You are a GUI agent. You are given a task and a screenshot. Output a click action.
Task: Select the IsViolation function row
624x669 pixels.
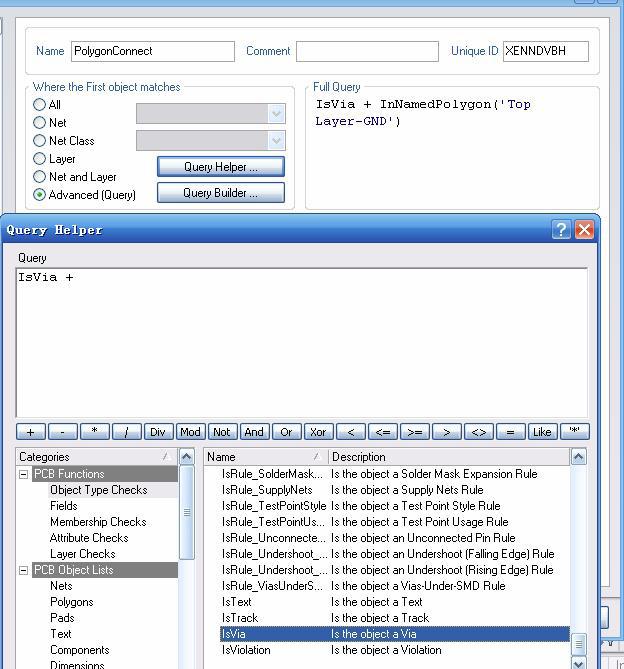click(395, 650)
